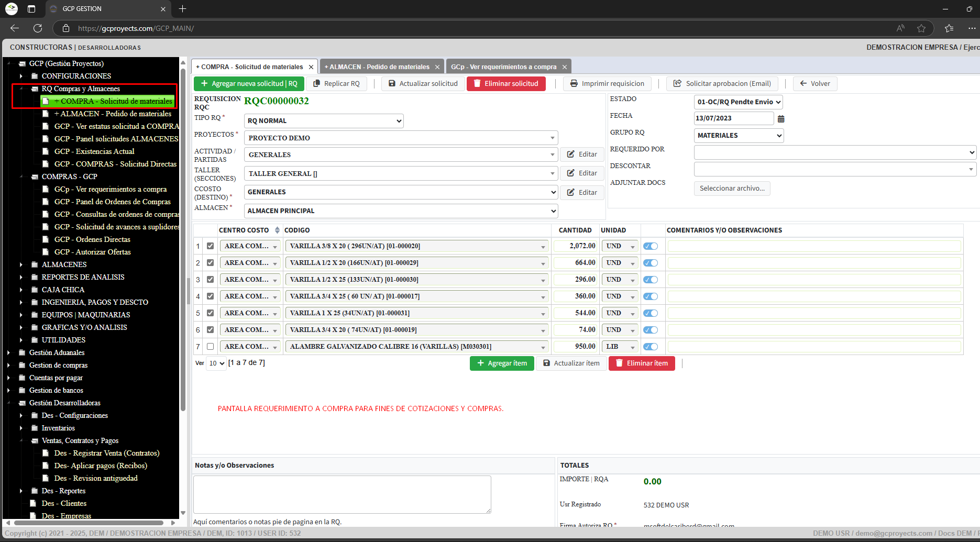
Task: Click Seleccionar archivo button
Action: click(732, 189)
